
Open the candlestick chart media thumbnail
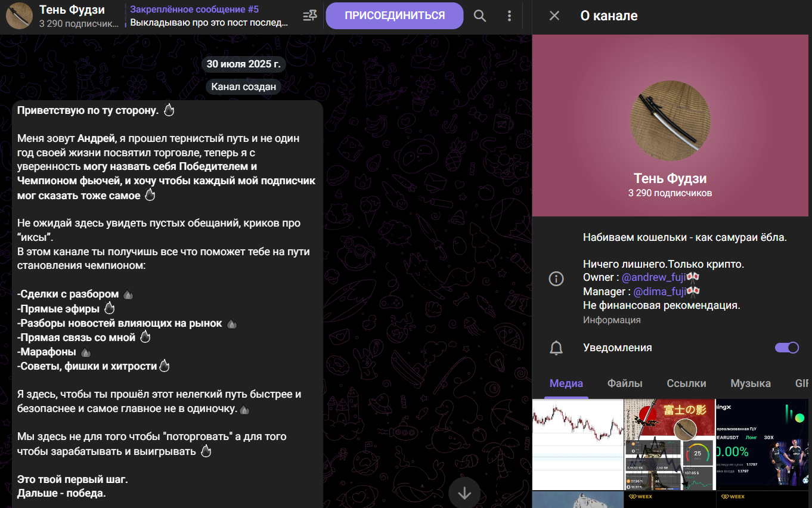(x=578, y=444)
